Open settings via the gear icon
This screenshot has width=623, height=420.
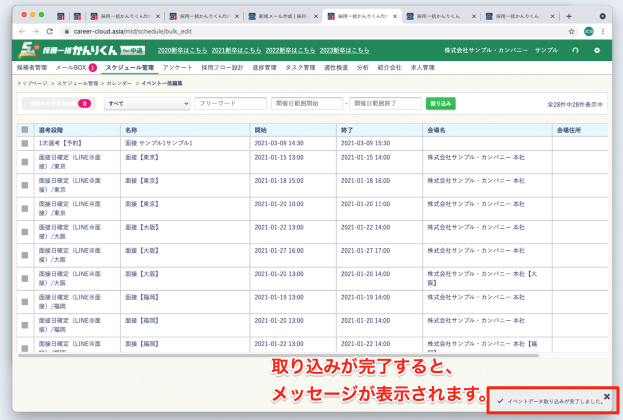(597, 50)
